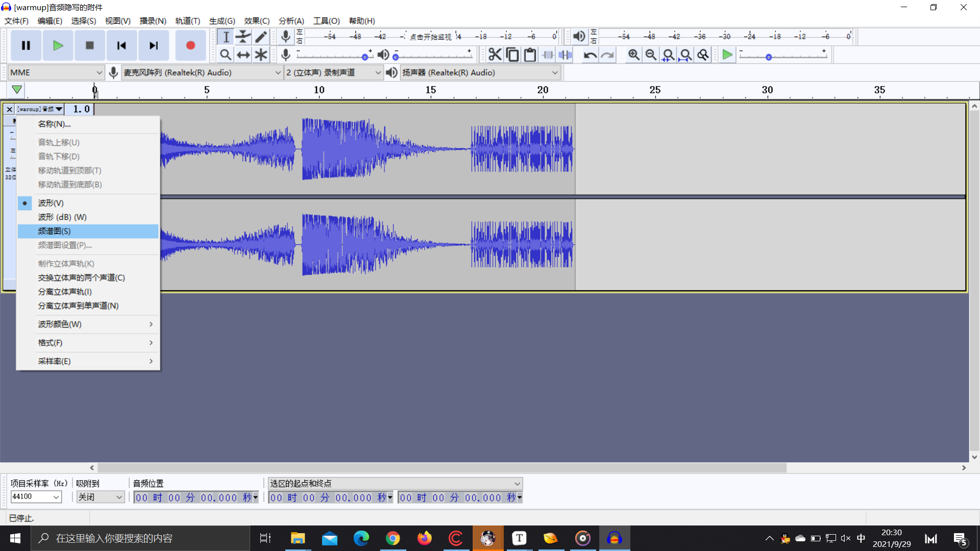
Task: Open the 项目采样率 44100 dropdown
Action: (36, 497)
